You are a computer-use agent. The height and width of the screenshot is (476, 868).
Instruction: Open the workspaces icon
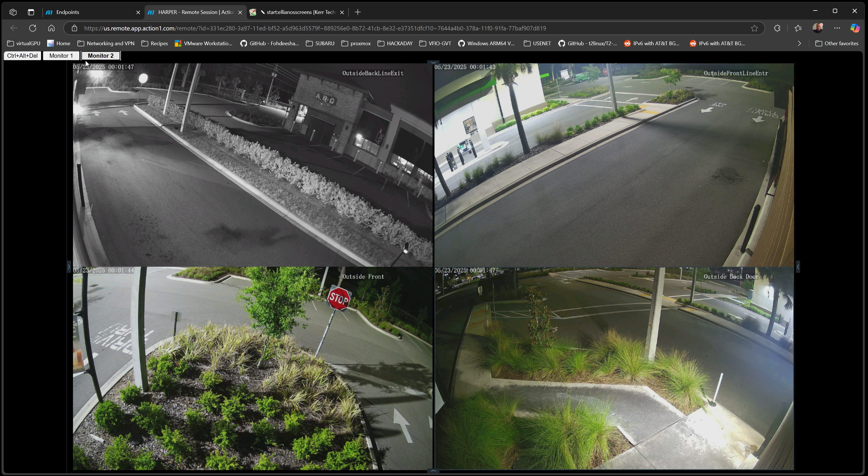coord(13,12)
